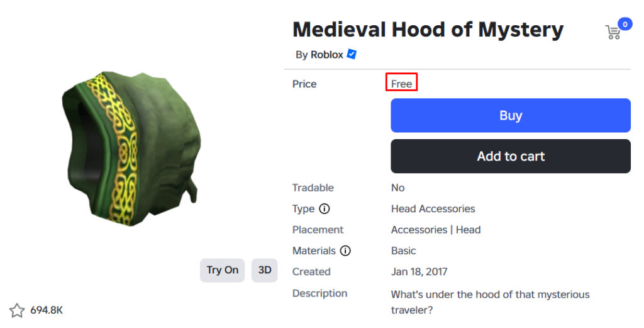Toggle the Try On preview
The width and height of the screenshot is (644, 328).
222,270
